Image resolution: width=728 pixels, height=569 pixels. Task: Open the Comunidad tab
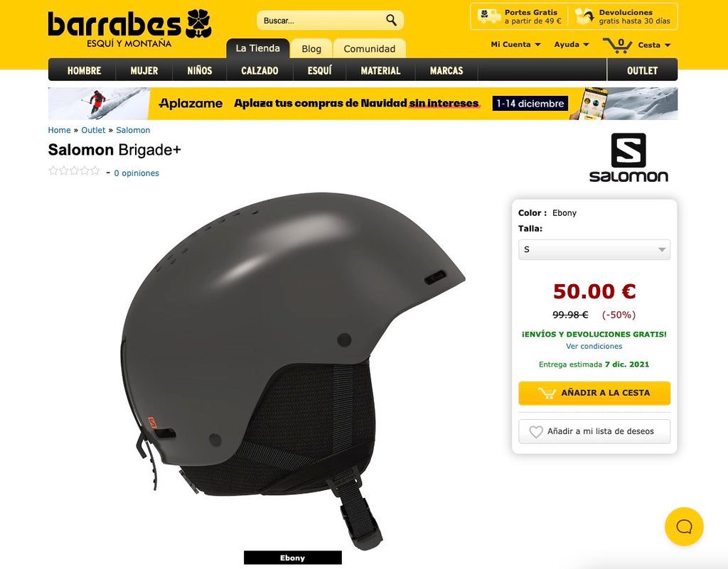click(x=370, y=49)
